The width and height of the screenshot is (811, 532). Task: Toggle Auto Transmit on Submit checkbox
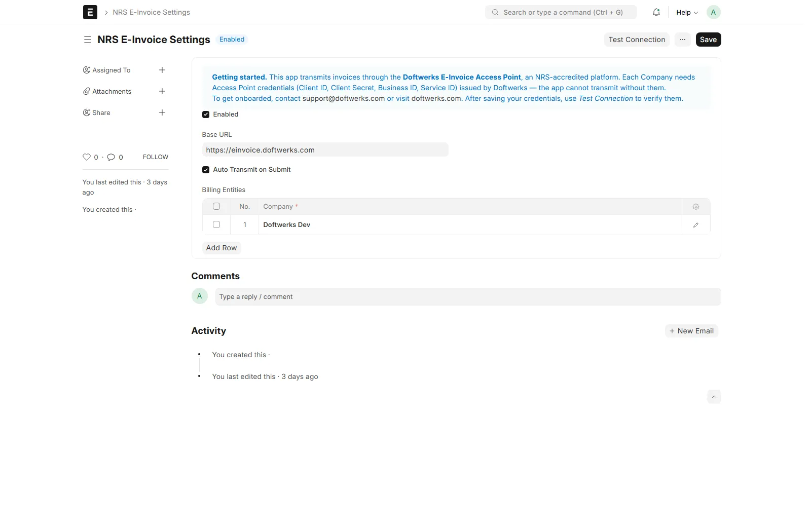(206, 170)
